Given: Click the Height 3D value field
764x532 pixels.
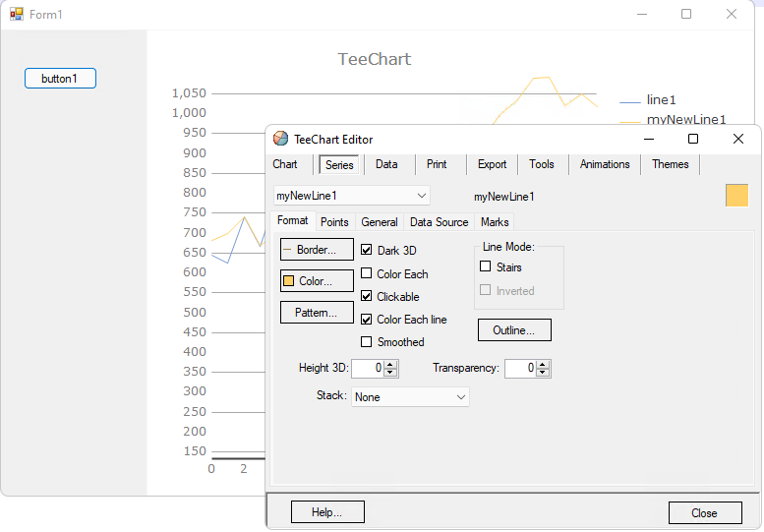Looking at the screenshot, I should pos(368,369).
